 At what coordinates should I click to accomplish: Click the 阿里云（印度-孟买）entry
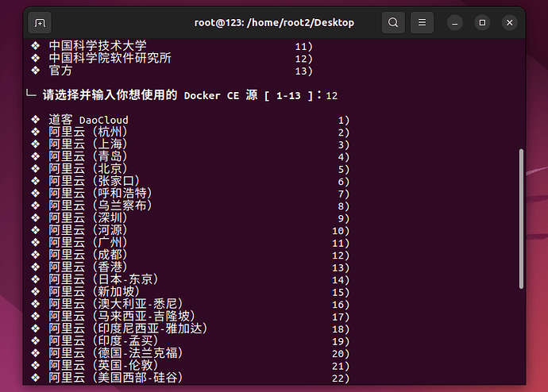[104, 340]
